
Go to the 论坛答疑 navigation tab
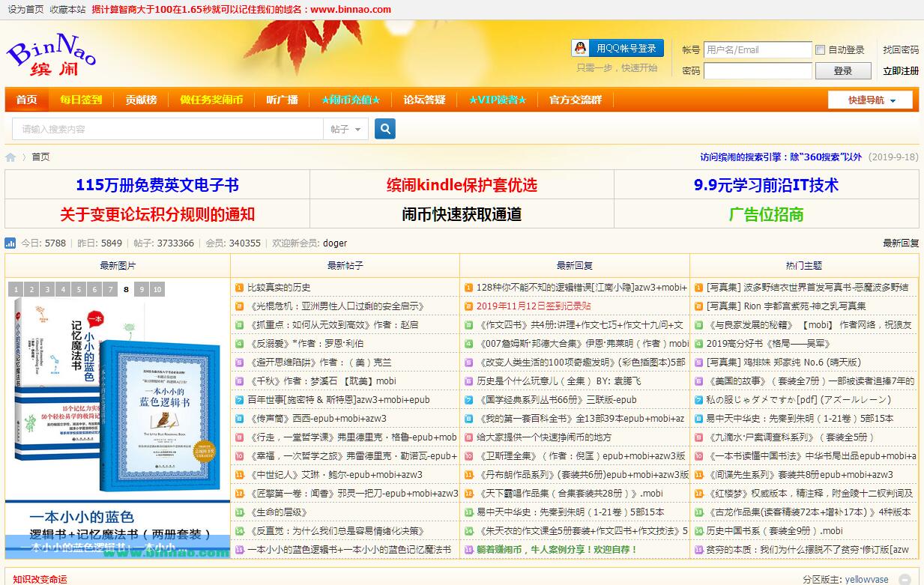(424, 100)
